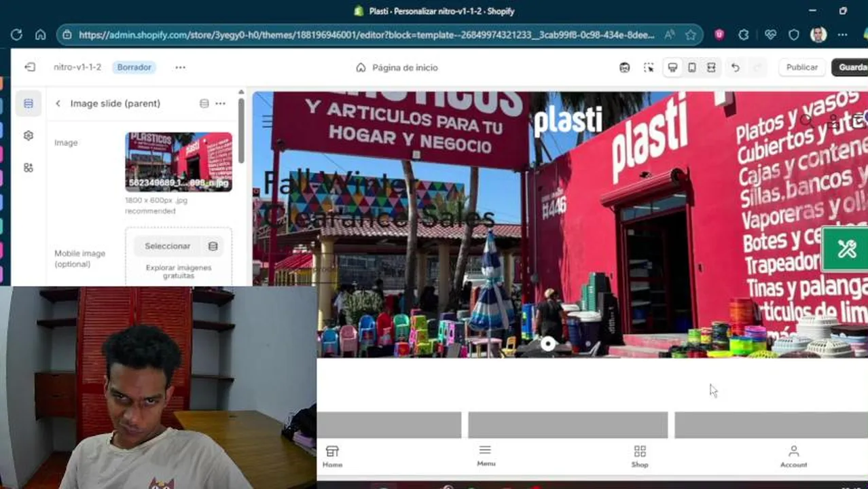The height and width of the screenshot is (489, 868).
Task: Click the plasti logo in preview header
Action: point(568,121)
